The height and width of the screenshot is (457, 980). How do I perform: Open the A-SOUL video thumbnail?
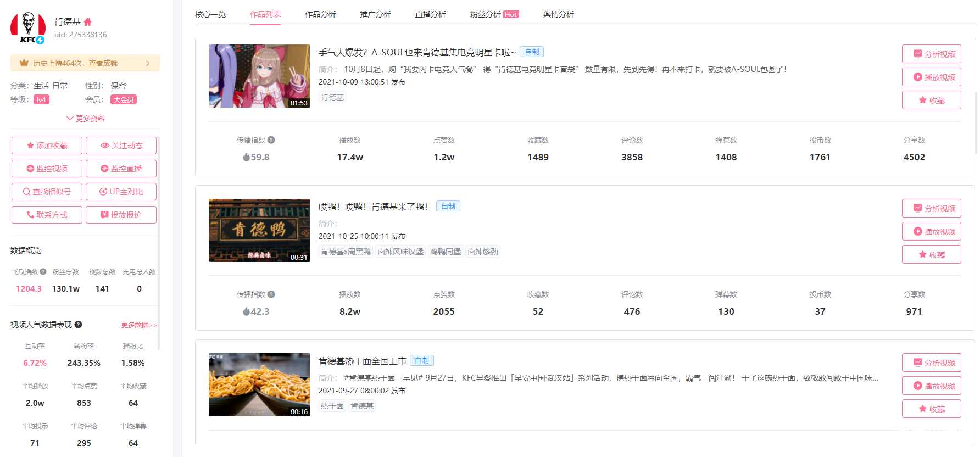259,76
